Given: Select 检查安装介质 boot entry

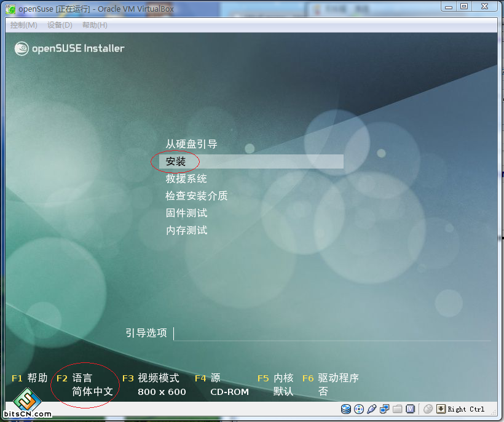Looking at the screenshot, I should pos(197,196).
